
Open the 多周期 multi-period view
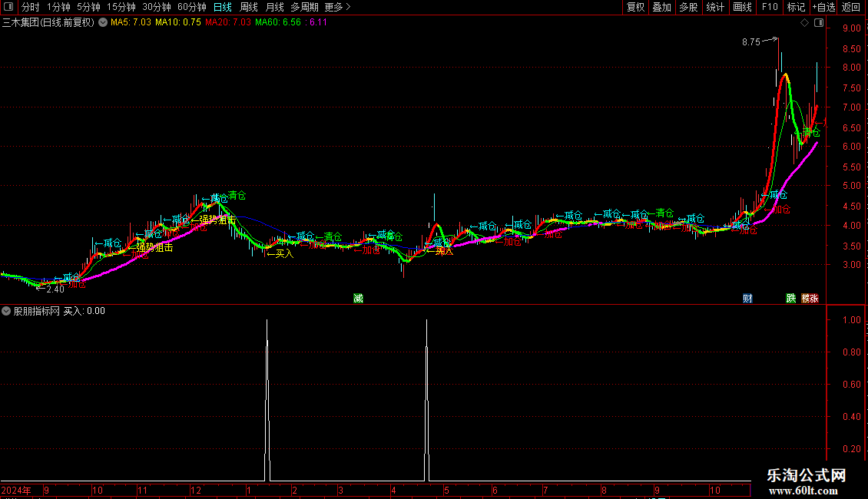click(x=304, y=7)
